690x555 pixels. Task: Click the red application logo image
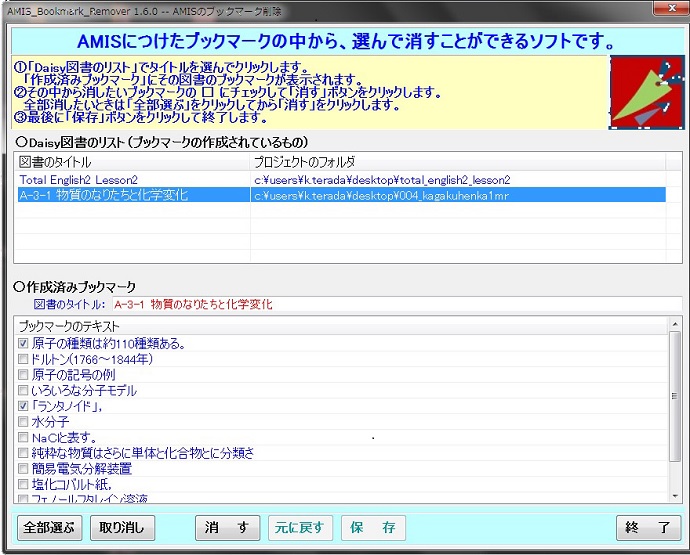(x=646, y=92)
